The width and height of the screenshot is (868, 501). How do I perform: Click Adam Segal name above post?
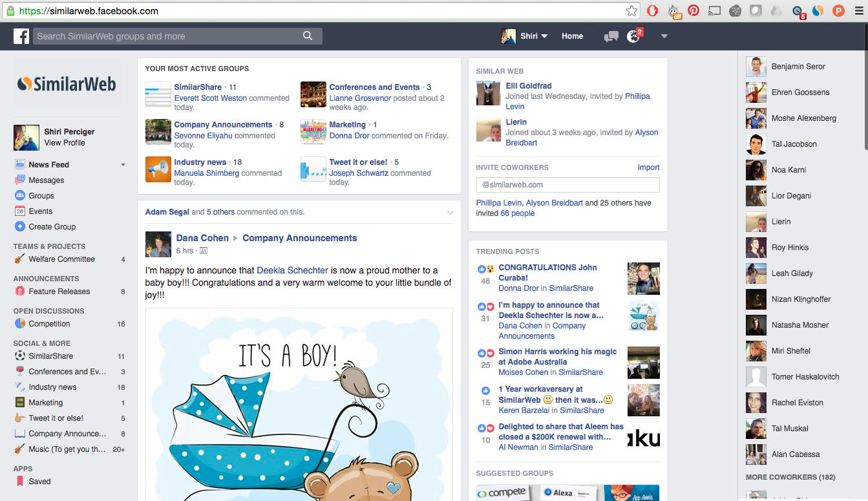(x=167, y=212)
